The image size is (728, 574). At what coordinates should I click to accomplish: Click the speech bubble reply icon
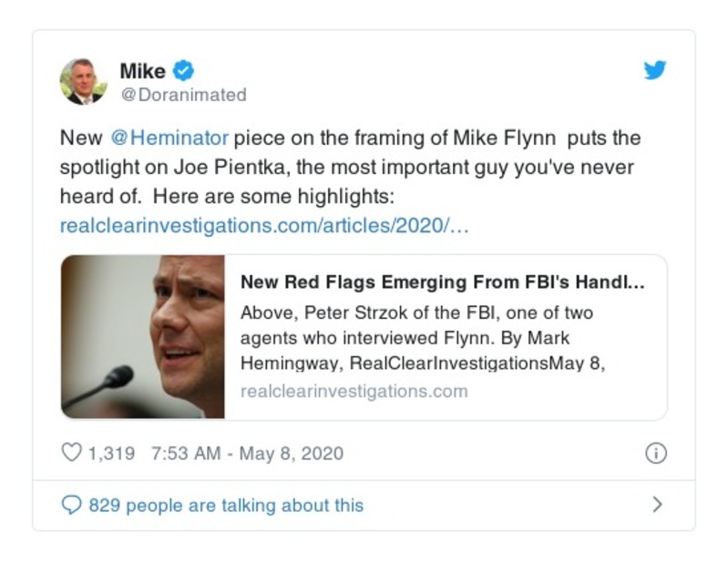71,505
